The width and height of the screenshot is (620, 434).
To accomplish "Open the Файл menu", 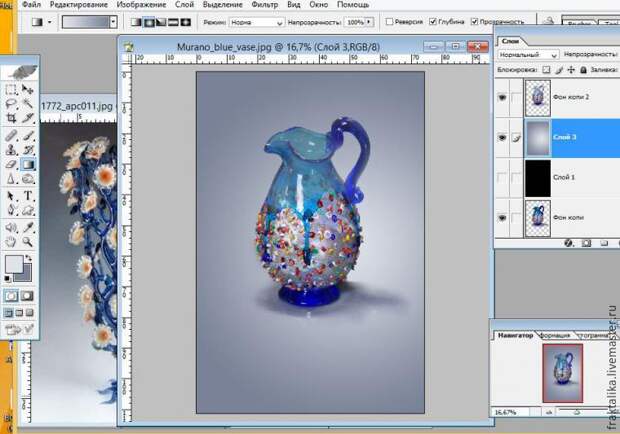I will click(x=31, y=5).
